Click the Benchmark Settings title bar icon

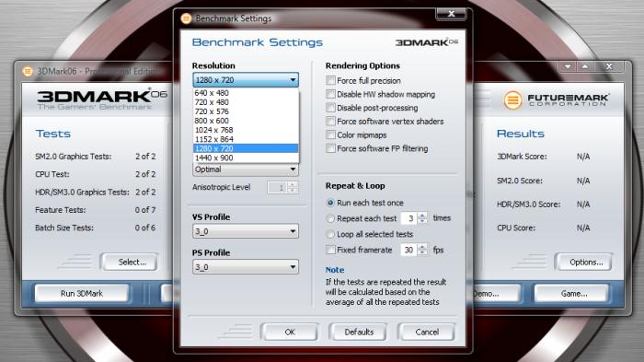[186, 18]
